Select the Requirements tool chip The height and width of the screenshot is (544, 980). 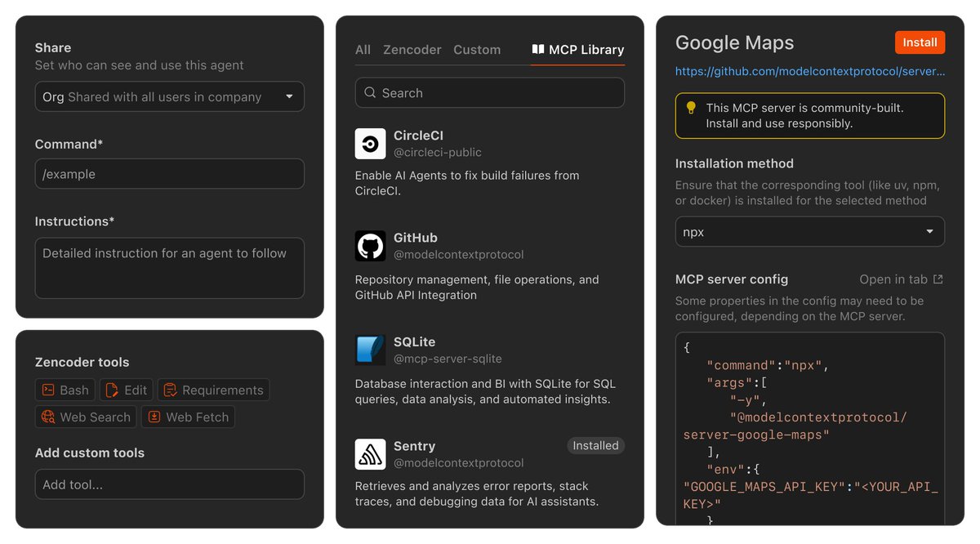click(x=214, y=390)
